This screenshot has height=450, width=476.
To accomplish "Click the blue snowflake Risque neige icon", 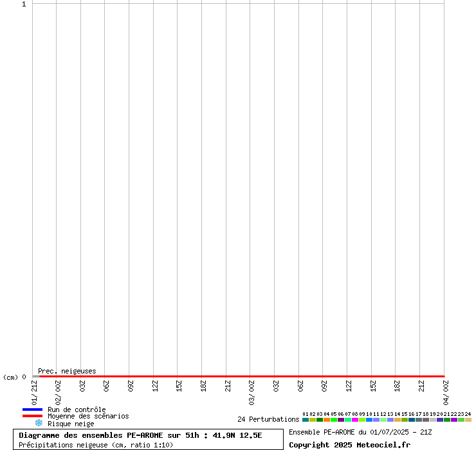I will [39, 423].
